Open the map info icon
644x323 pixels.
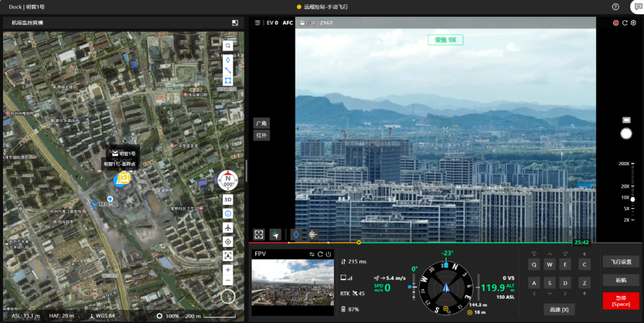[x=228, y=213]
